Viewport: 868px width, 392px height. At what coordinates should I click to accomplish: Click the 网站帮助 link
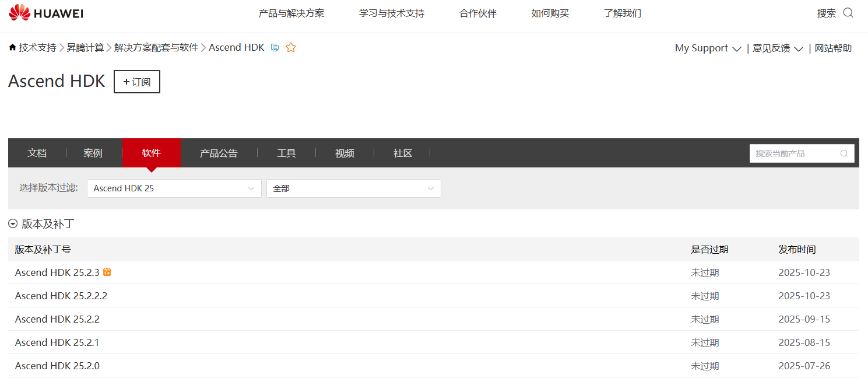[x=833, y=48]
